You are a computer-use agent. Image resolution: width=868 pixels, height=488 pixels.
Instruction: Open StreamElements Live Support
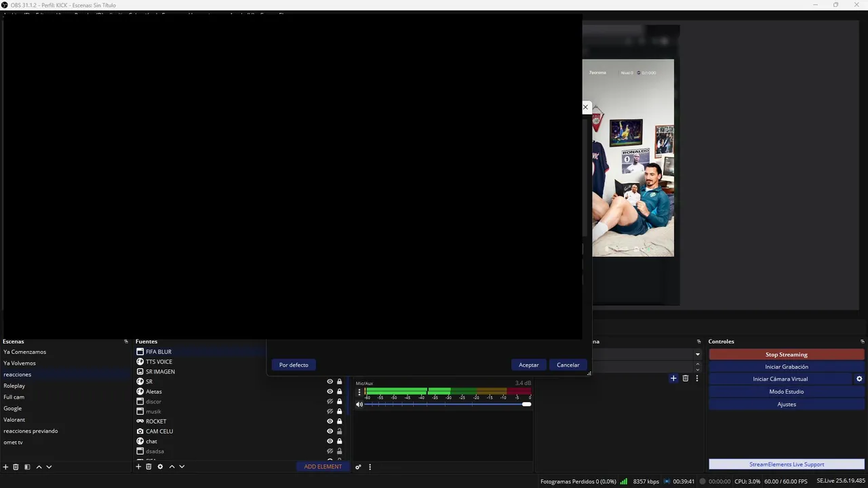[787, 464]
